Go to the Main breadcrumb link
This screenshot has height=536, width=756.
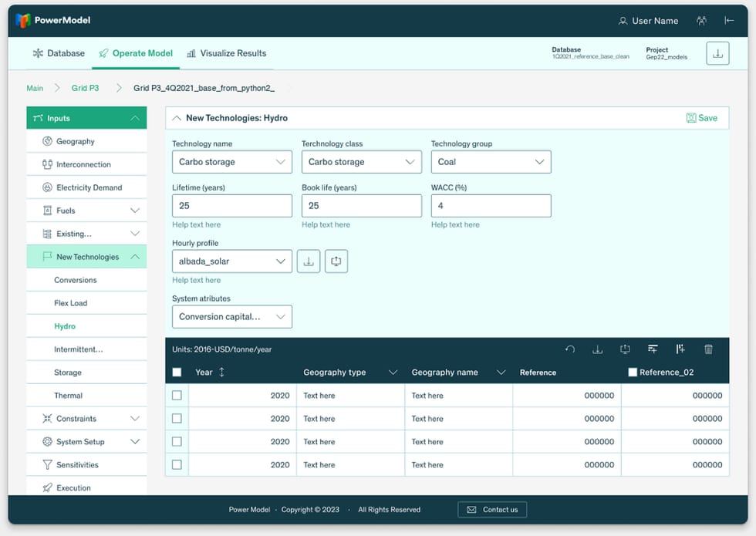pos(35,88)
